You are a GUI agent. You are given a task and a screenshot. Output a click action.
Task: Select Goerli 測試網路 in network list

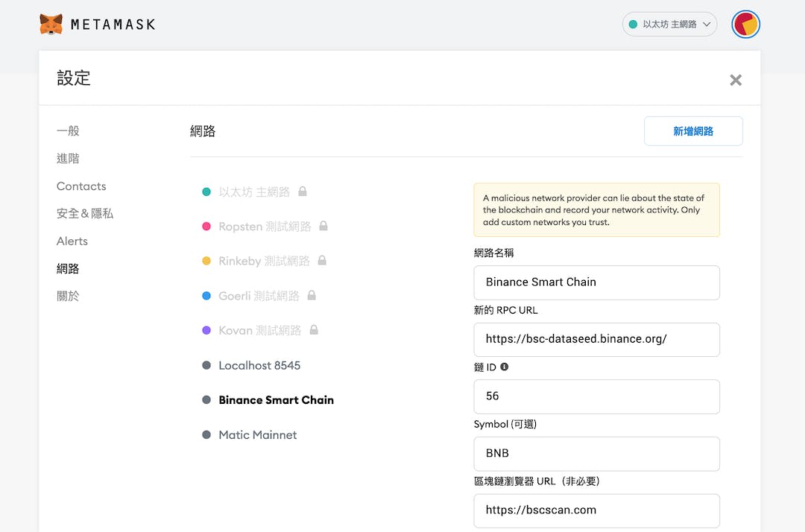point(259,296)
